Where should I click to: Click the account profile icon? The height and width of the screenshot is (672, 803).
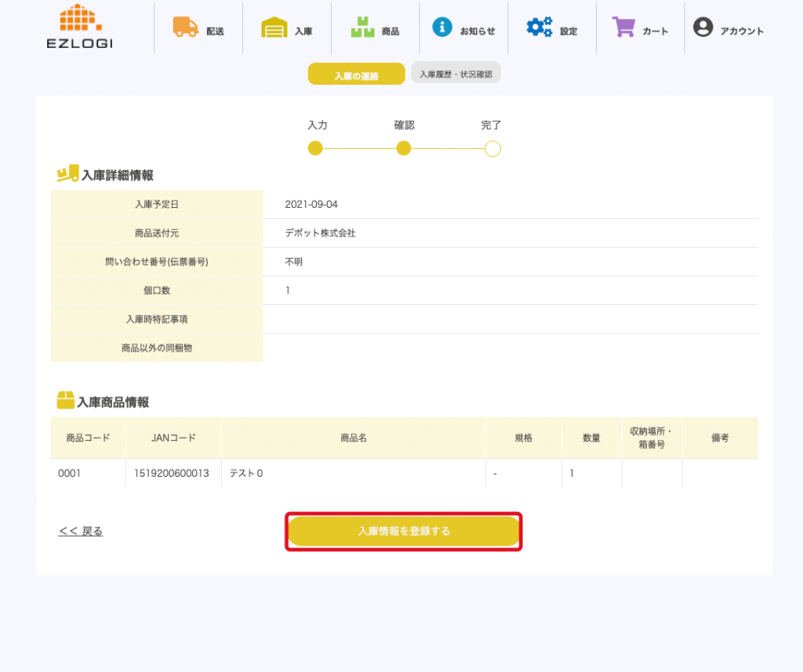[703, 27]
